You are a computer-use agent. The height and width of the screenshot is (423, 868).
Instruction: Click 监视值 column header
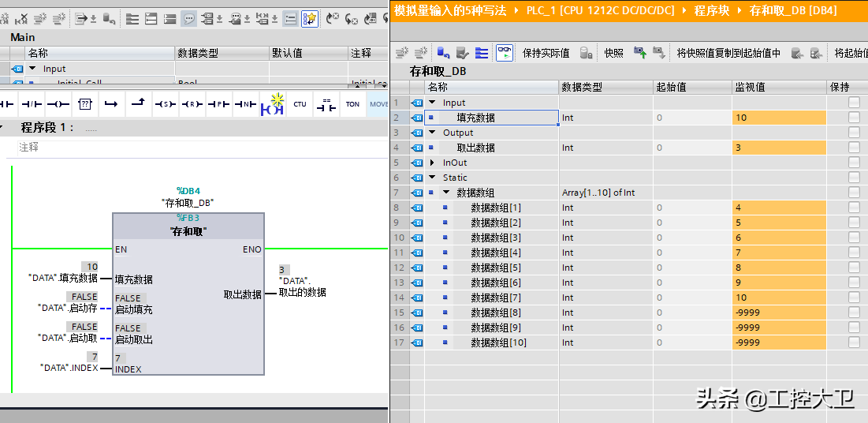[x=779, y=87]
